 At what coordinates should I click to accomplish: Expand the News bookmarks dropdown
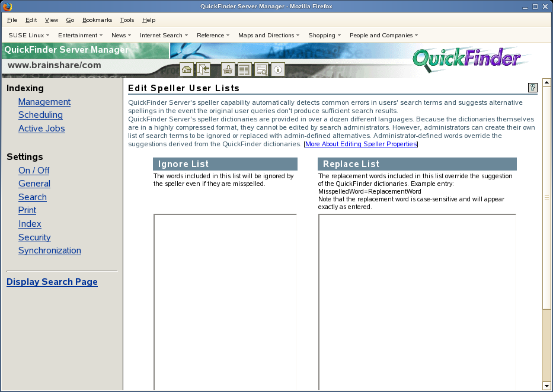coord(122,35)
